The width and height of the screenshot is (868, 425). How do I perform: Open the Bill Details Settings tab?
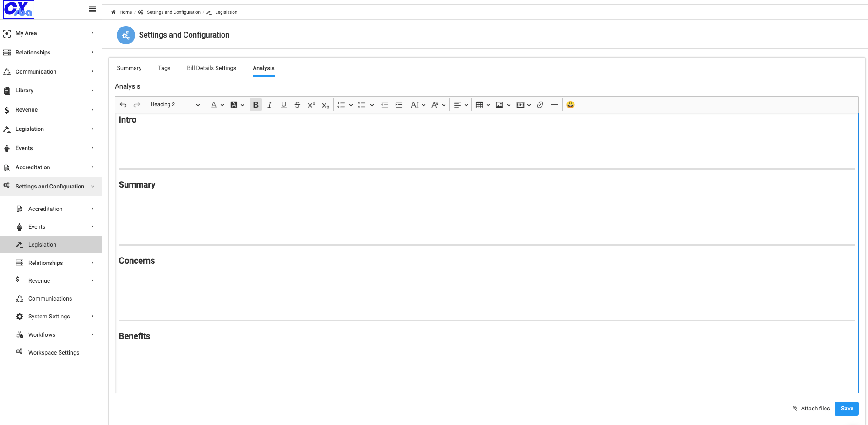tap(212, 68)
